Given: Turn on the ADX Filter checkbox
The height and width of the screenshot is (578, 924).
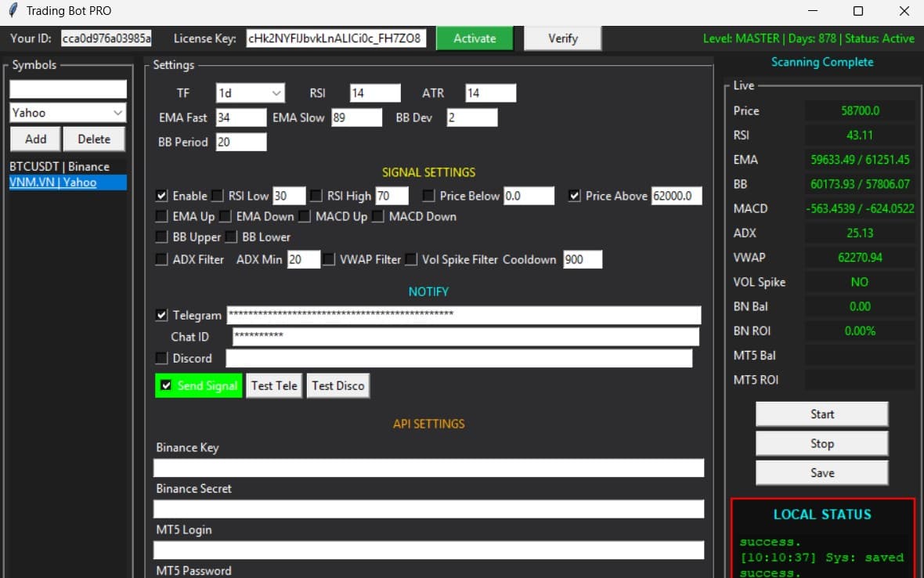Looking at the screenshot, I should (x=161, y=259).
